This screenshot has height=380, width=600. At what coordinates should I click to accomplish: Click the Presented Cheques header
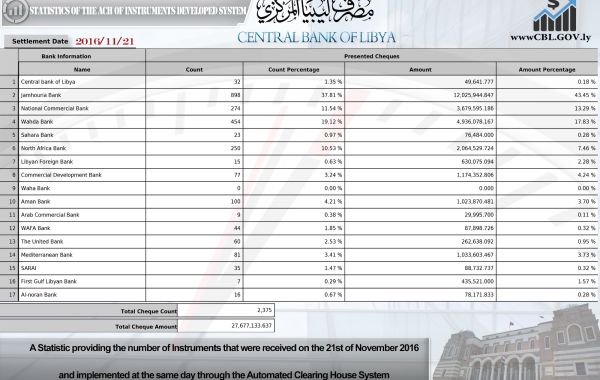(372, 56)
